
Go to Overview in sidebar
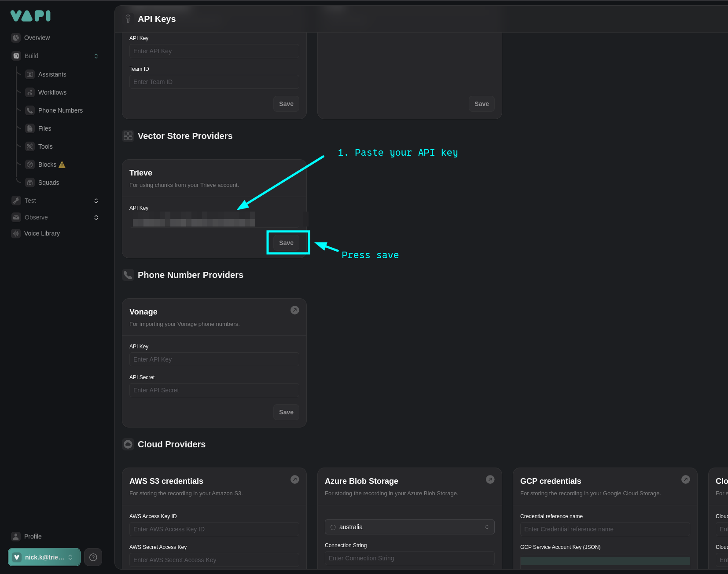pos(37,38)
